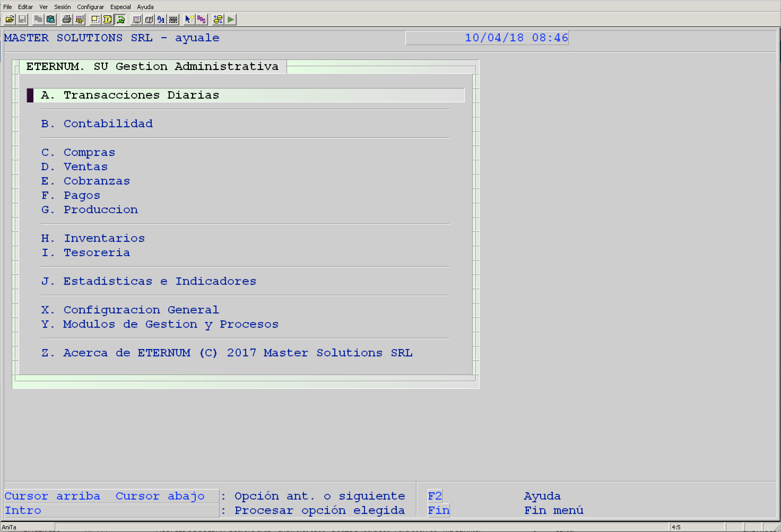Click the print screen notes icon
Viewport: 781px width, 532px height.
(79, 19)
